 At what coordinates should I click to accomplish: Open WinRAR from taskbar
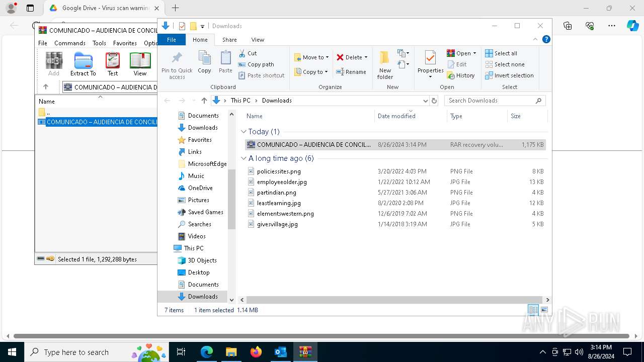305,352
